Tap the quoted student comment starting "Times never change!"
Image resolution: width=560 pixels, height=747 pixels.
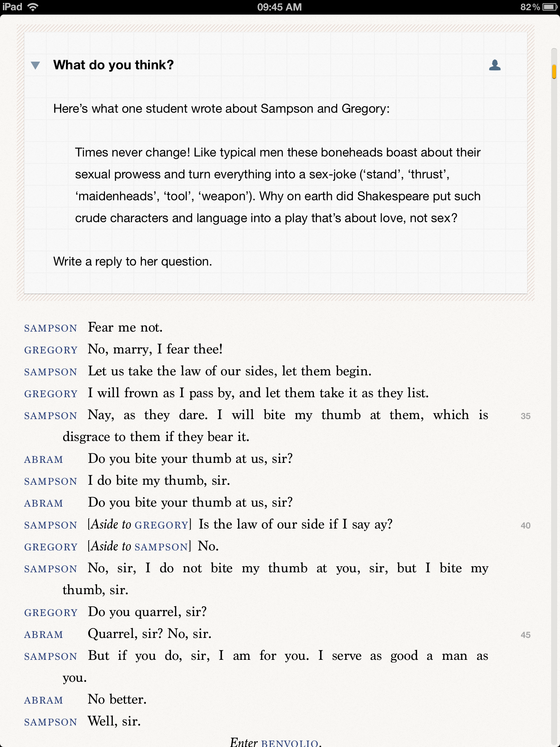tap(277, 185)
